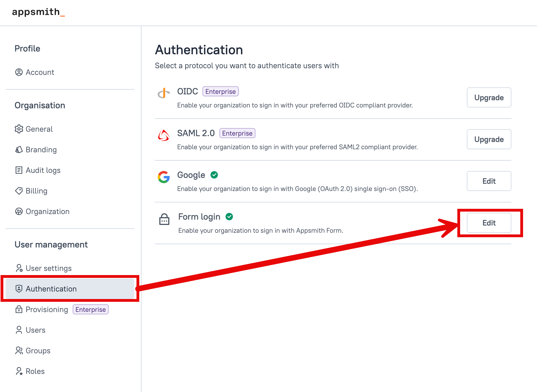Click the Enterprise badge next to OIDC

pos(220,91)
